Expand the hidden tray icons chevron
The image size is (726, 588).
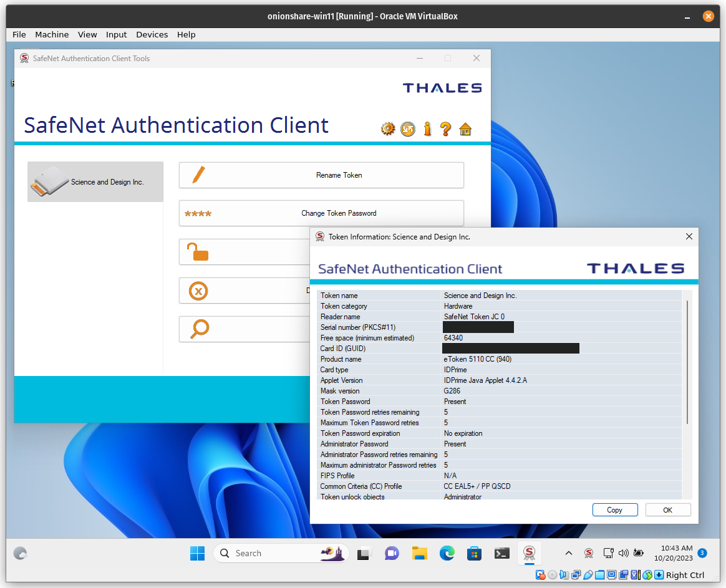tap(569, 553)
